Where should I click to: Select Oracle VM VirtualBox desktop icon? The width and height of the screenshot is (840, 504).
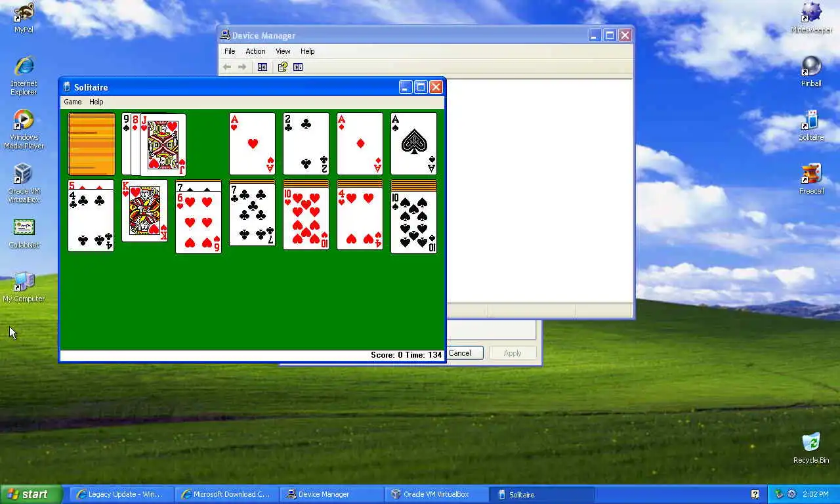click(24, 184)
